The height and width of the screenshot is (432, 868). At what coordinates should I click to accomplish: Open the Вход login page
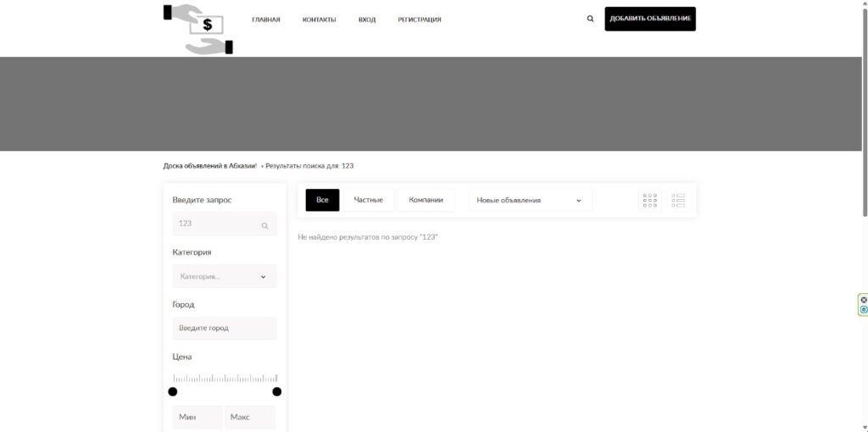366,19
